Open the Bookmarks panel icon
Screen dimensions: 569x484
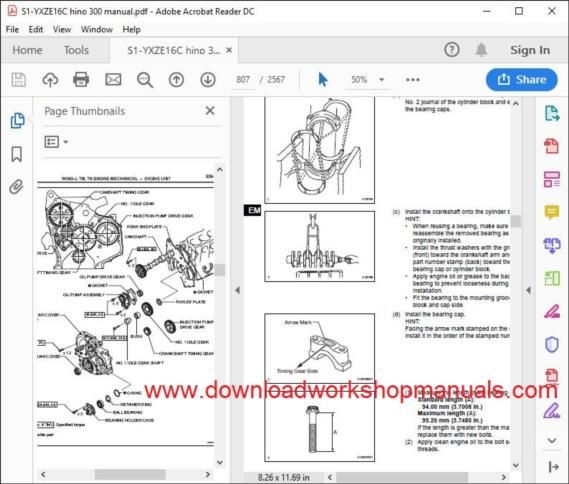coord(16,154)
